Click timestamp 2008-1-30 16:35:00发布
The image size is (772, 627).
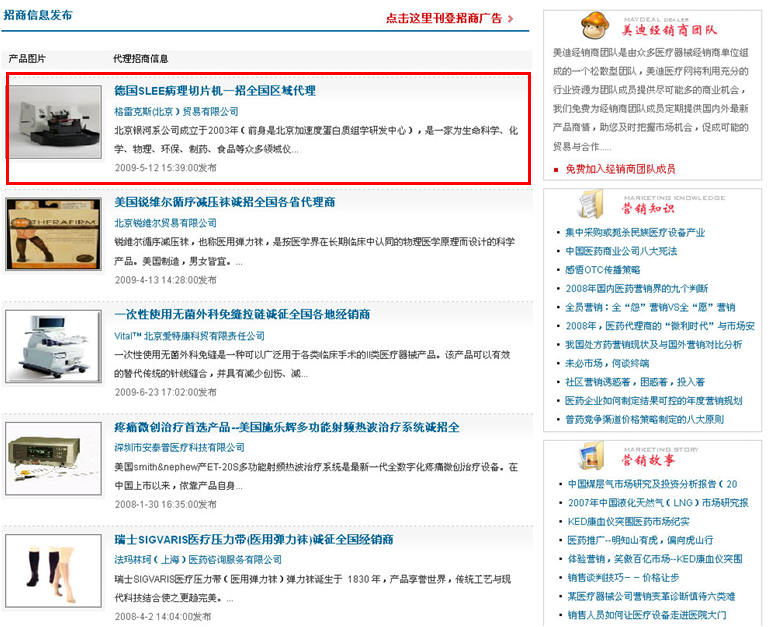[x=165, y=505]
